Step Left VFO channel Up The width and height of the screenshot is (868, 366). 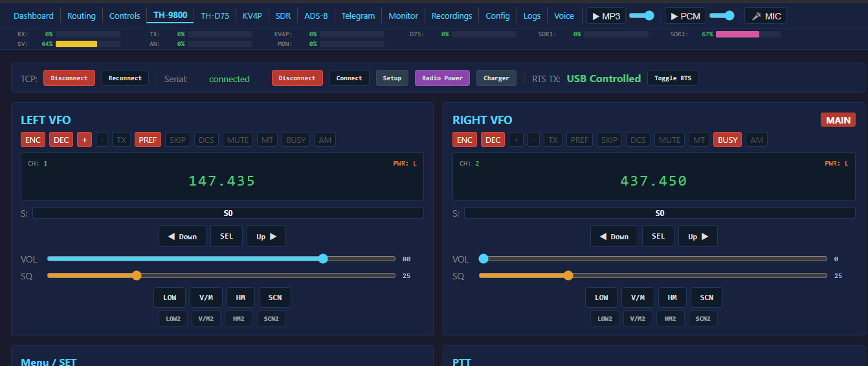click(x=266, y=236)
